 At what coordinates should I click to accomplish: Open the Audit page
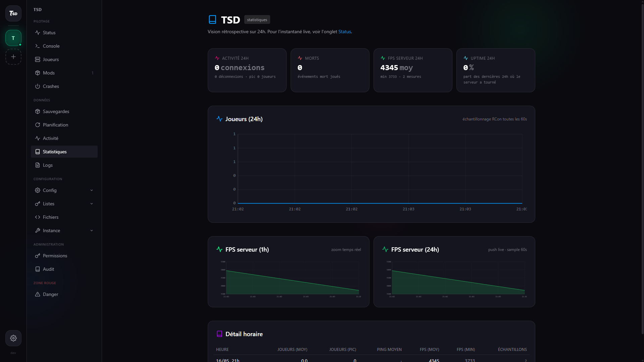coord(64,269)
